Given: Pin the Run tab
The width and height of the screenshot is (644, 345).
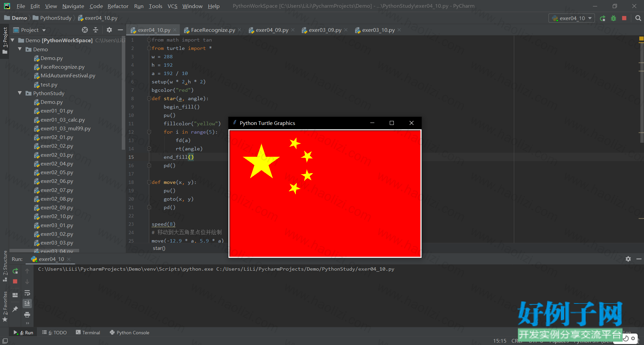Looking at the screenshot, I should click(x=15, y=309).
